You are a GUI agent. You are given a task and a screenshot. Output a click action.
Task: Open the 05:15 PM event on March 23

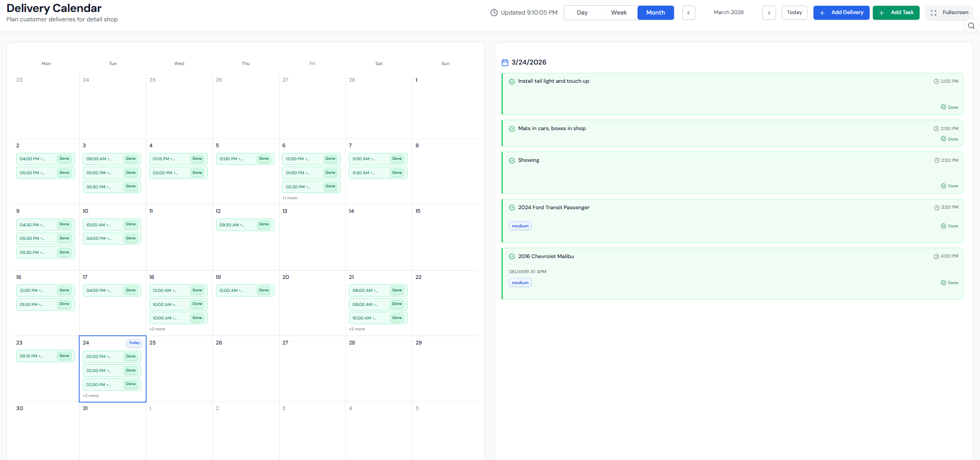click(x=45, y=356)
